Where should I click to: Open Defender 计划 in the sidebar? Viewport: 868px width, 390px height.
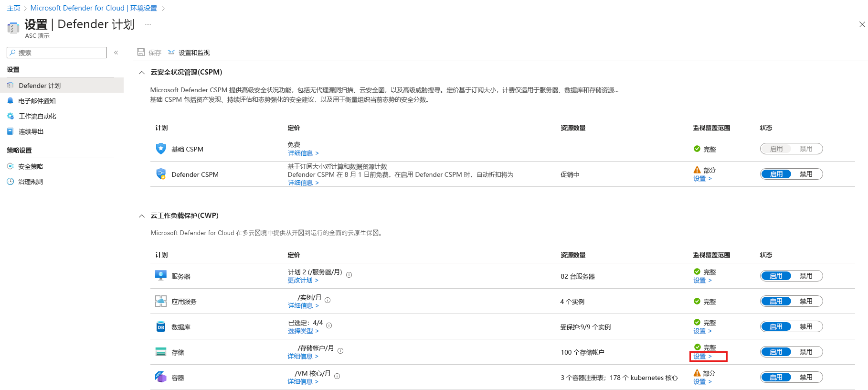(x=62, y=85)
